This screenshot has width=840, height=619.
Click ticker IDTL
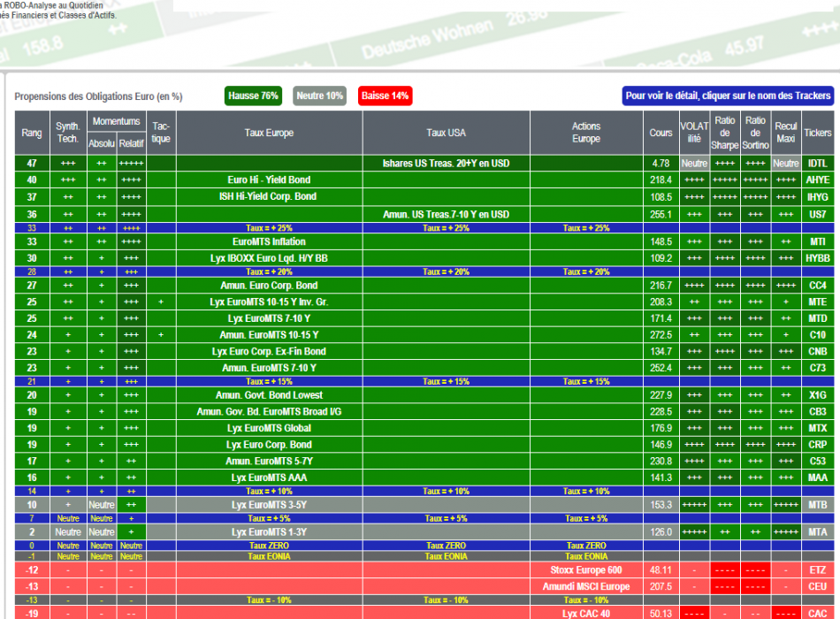818,164
